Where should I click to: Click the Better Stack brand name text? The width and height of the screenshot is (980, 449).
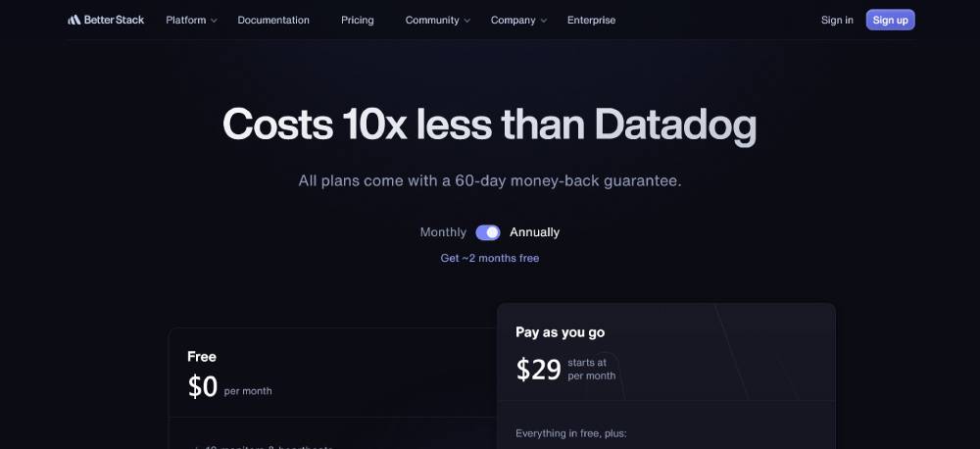tap(114, 20)
